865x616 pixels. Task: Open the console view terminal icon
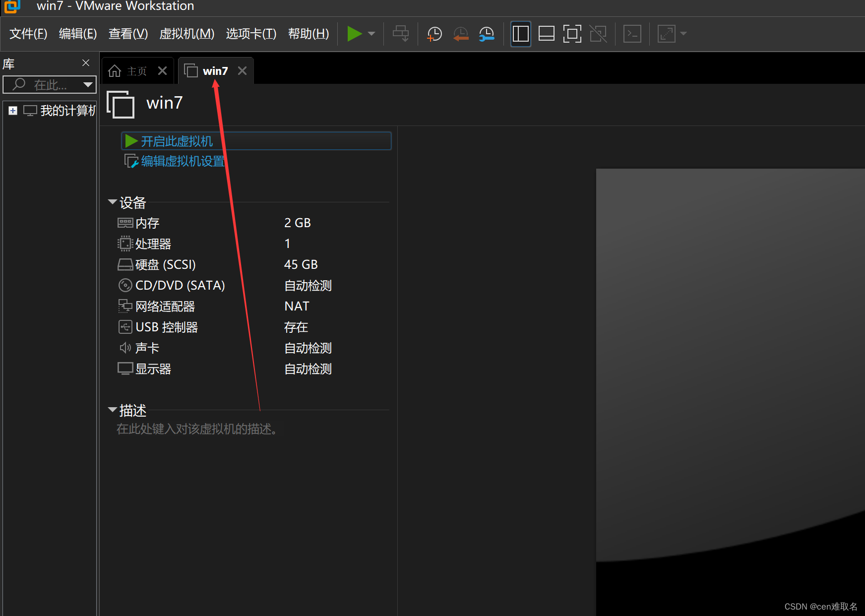[x=632, y=34]
